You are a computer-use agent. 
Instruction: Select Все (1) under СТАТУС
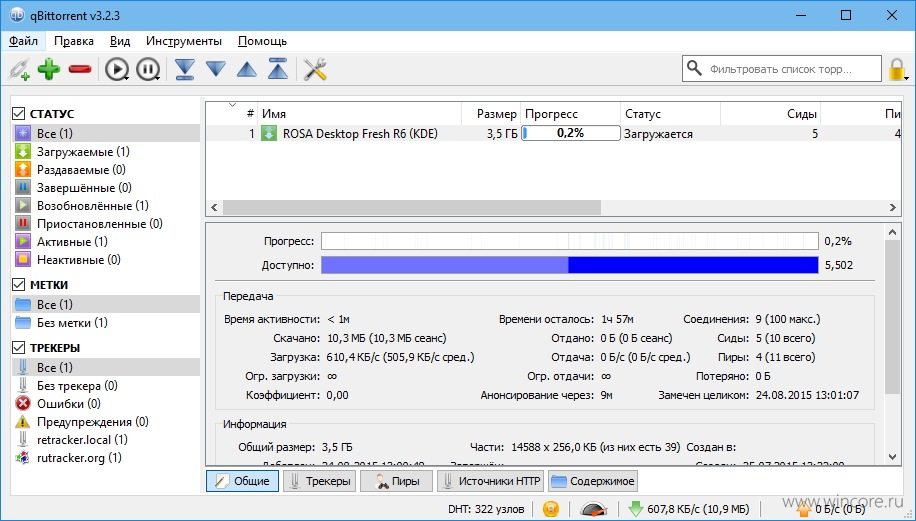[x=106, y=133]
